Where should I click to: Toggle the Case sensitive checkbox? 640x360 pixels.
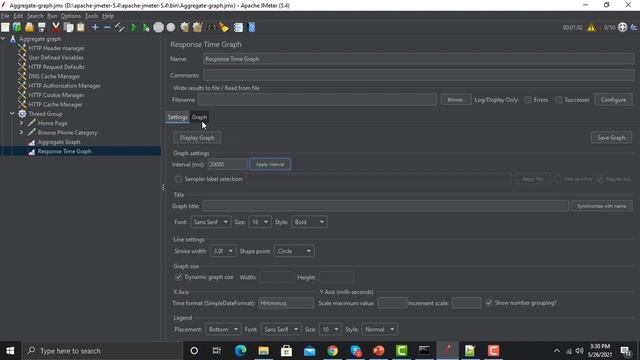[557, 179]
